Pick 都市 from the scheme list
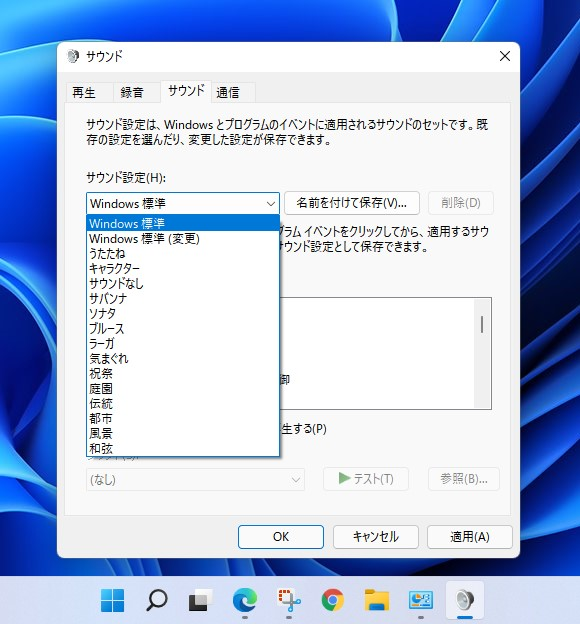Viewport: 580px width, 624px height. pyautogui.click(x=183, y=418)
